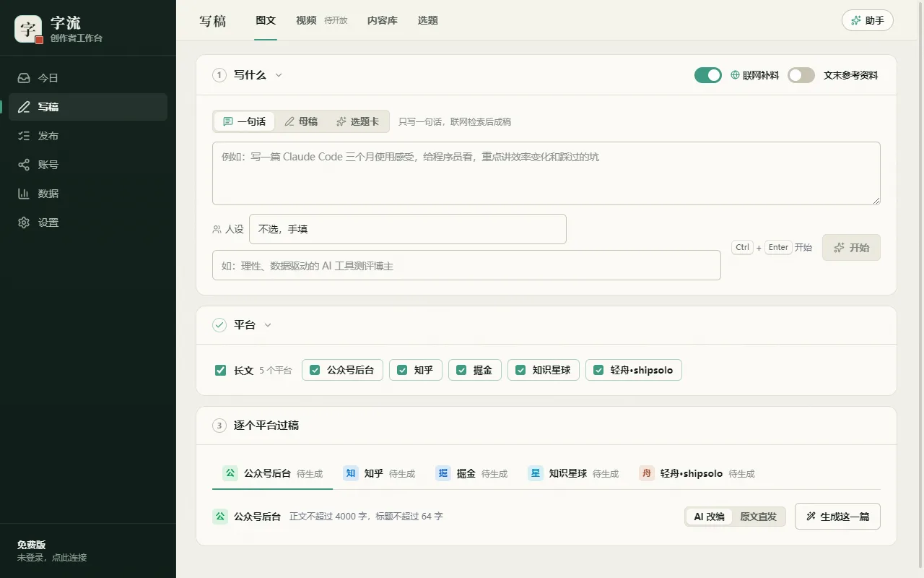Click the inbox icon beside 今日
This screenshot has height=578, width=924.
(x=24, y=78)
